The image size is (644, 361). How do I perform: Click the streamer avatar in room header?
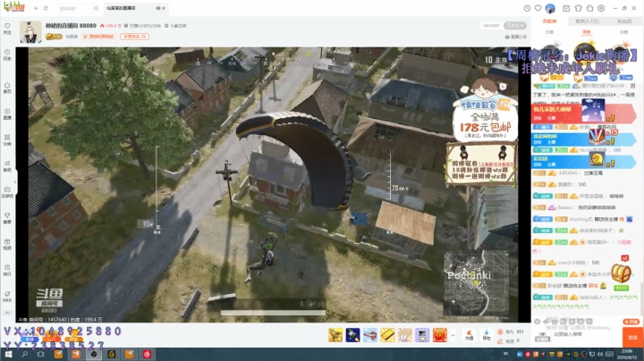click(x=30, y=32)
